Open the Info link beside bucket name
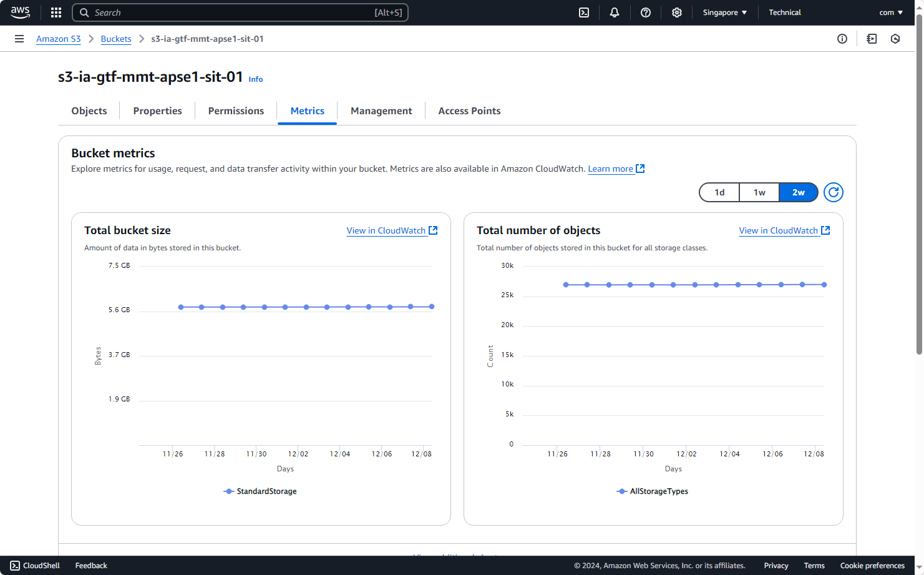The image size is (924, 575). [x=256, y=79]
